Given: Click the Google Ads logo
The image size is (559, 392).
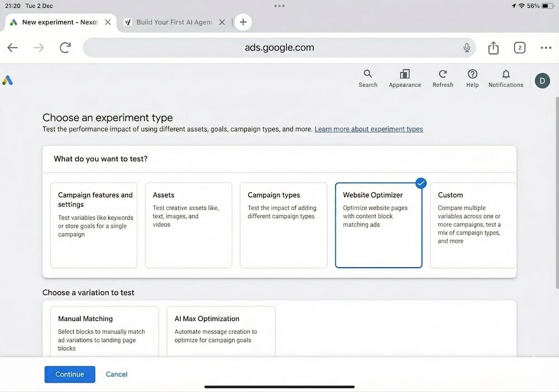Looking at the screenshot, I should (8, 81).
